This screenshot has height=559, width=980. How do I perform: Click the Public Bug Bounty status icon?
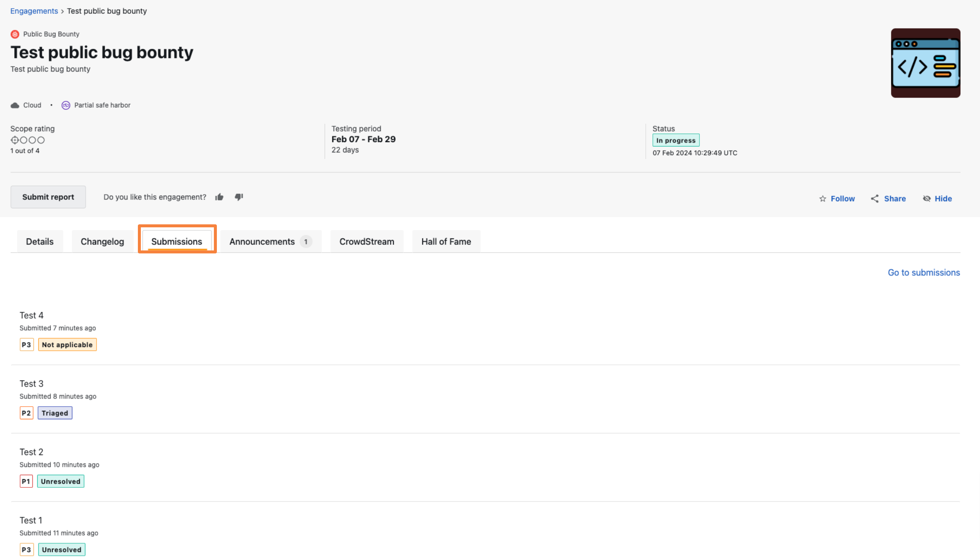click(15, 34)
